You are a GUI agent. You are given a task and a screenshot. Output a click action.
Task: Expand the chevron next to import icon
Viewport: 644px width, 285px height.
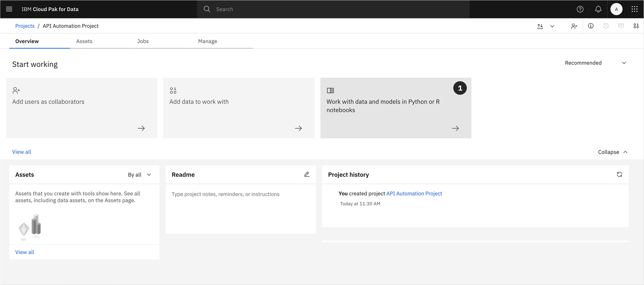click(x=552, y=26)
